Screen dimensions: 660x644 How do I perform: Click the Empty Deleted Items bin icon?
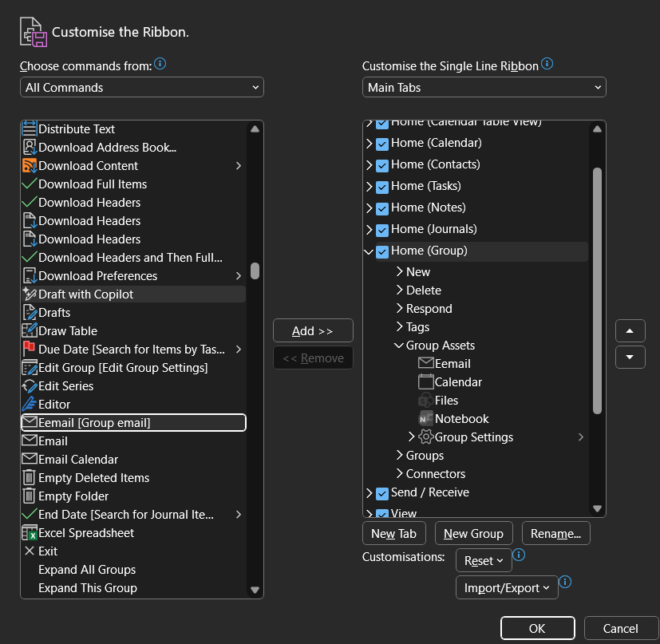point(29,477)
